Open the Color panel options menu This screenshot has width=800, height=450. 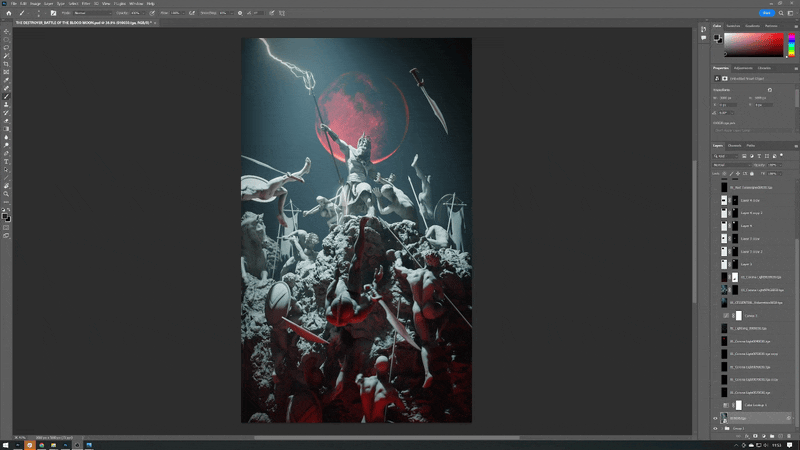pyautogui.click(x=795, y=26)
